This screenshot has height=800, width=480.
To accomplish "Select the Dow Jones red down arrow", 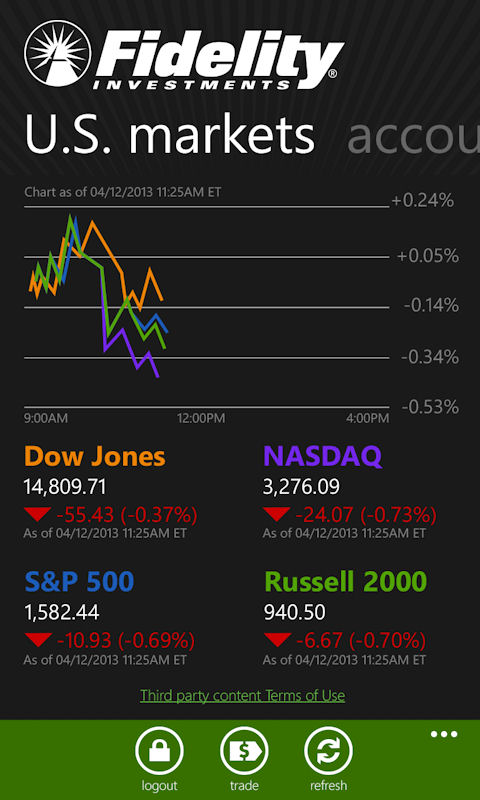I will tap(37, 513).
